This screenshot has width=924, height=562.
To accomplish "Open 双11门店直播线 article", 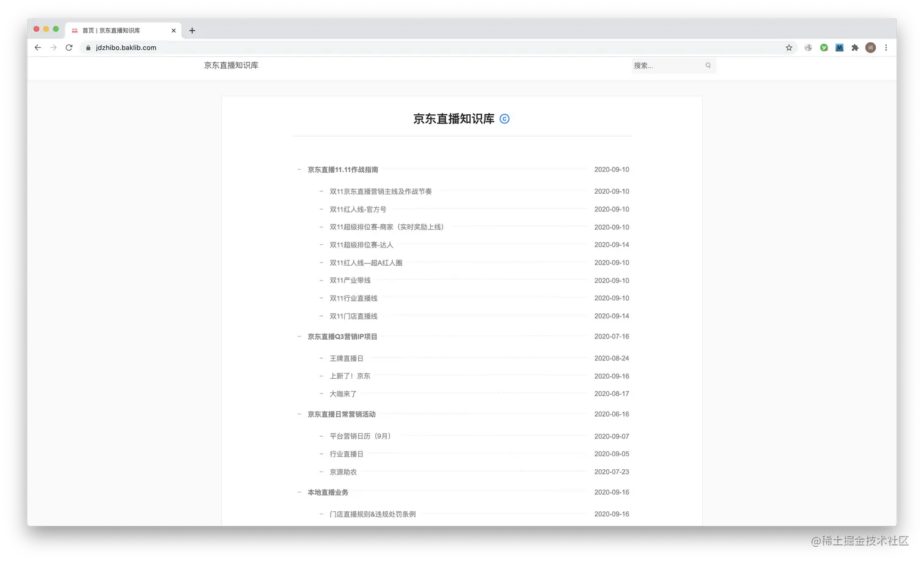I will [354, 316].
